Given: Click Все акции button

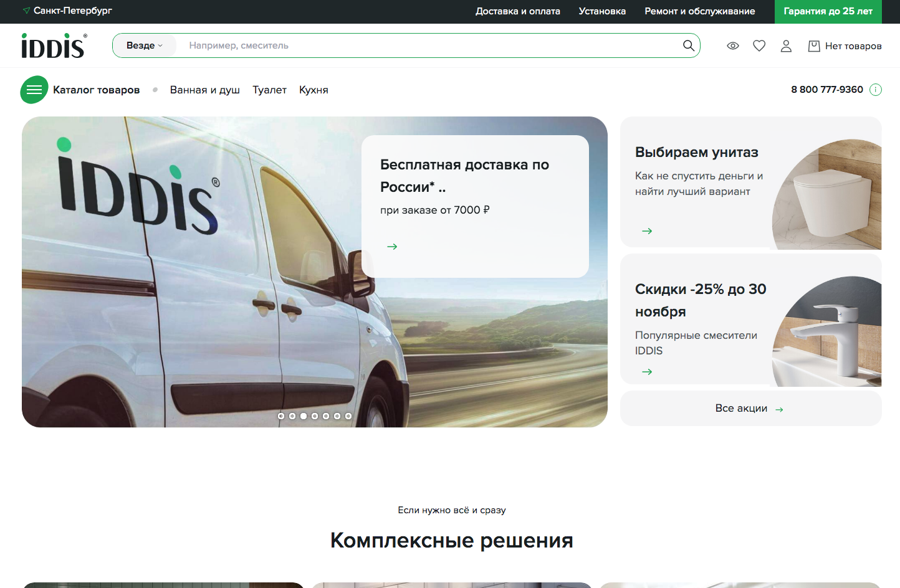Looking at the screenshot, I should point(750,409).
